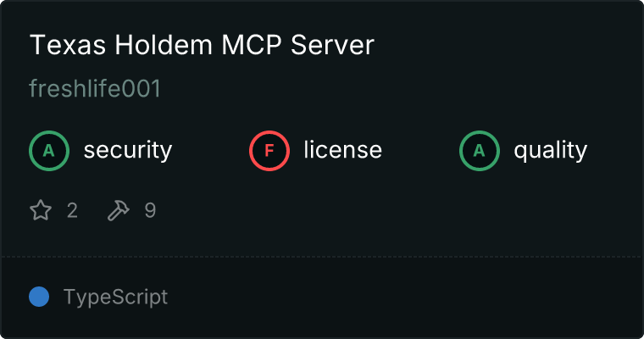Screen dimensions: 644x339
Task: Click the green security grade A badge
Action: pyautogui.click(x=49, y=151)
